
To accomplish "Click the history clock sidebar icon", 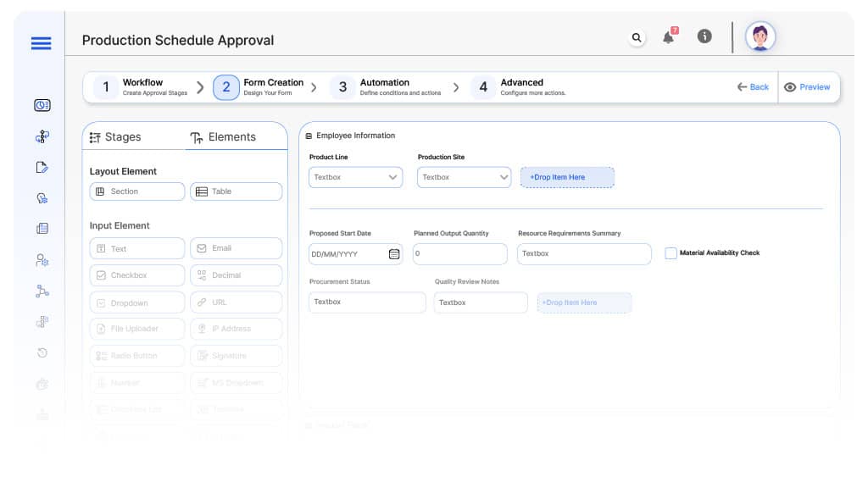I will pos(42,353).
